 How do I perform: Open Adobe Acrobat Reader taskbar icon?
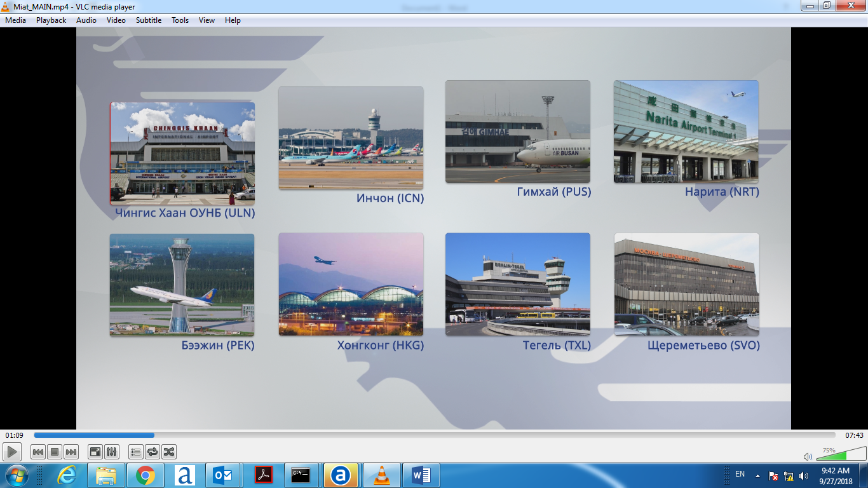pyautogui.click(x=263, y=475)
